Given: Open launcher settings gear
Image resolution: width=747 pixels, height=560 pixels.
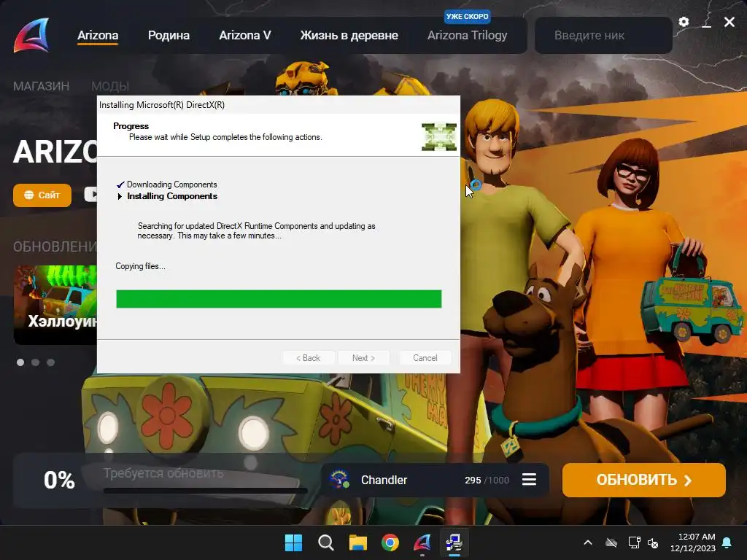Looking at the screenshot, I should (684, 22).
